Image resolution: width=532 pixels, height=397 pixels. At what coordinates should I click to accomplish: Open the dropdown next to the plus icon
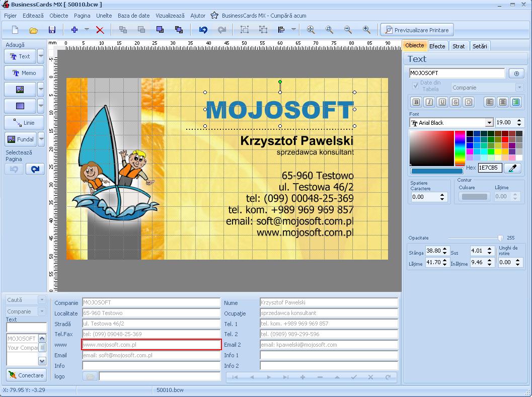(87, 30)
